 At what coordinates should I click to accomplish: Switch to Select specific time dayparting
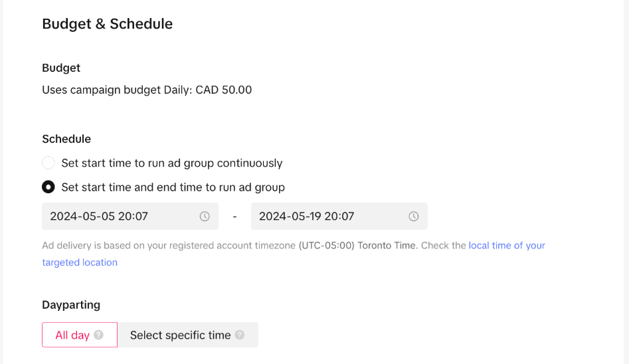tap(180, 335)
